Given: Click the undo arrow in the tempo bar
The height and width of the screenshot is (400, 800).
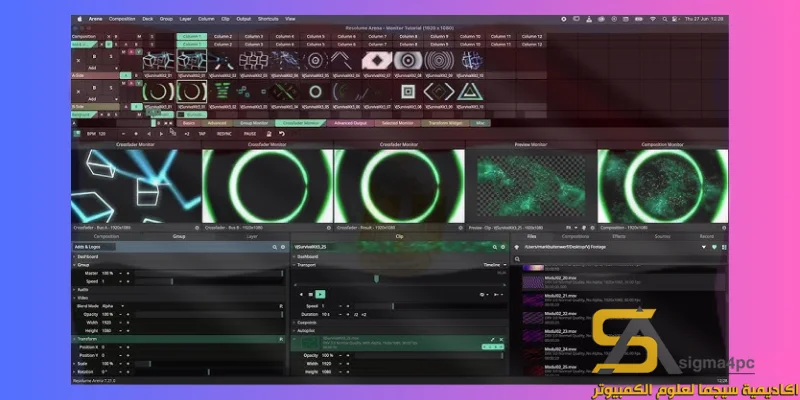Looking at the screenshot, I should (x=282, y=134).
